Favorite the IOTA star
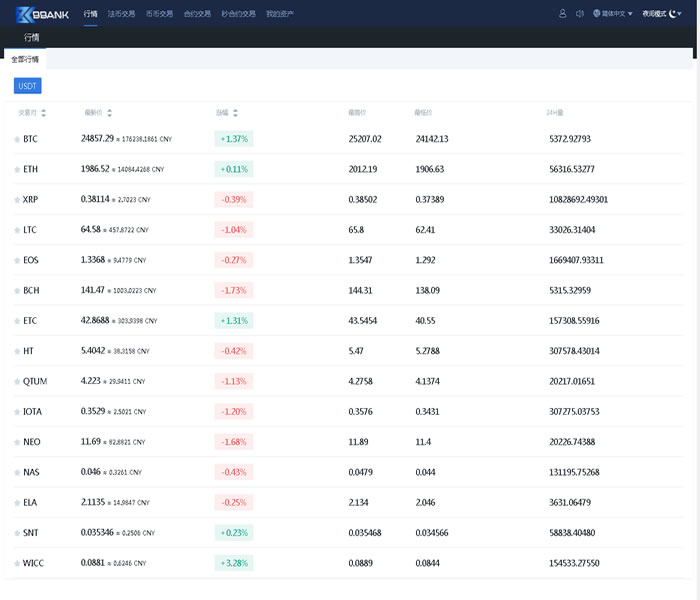Screen dimensions: 700x600 point(17,412)
